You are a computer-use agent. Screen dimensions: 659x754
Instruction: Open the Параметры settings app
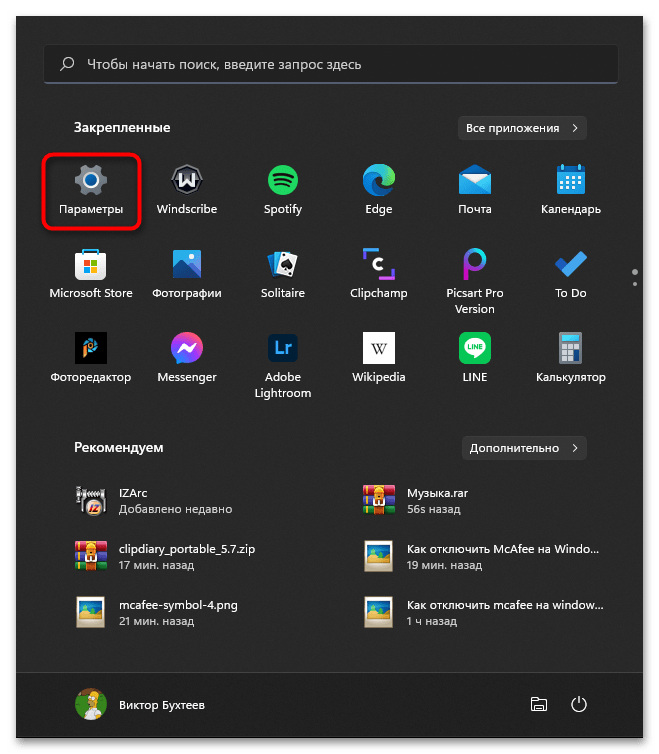pyautogui.click(x=91, y=190)
